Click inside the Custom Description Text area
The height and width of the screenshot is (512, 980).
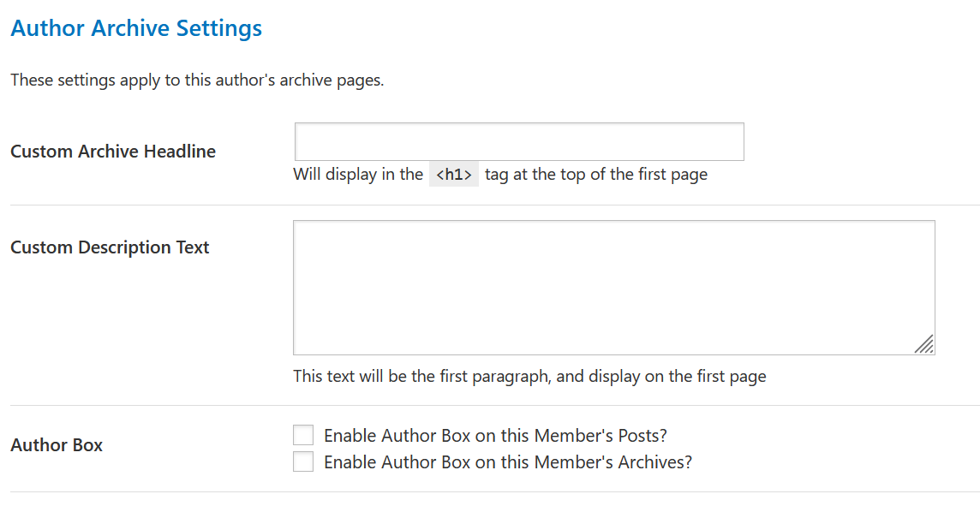pyautogui.click(x=613, y=288)
